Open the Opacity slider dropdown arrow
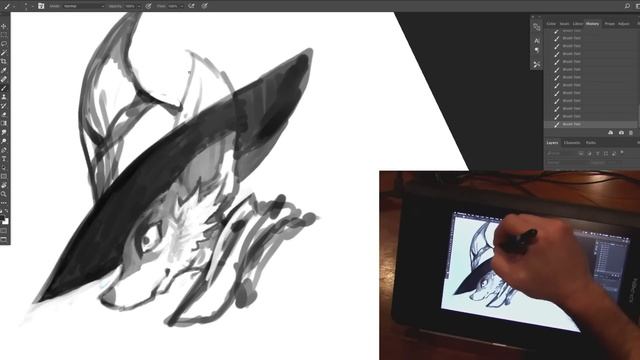Image resolution: width=640 pixels, height=360 pixels. 139,6
